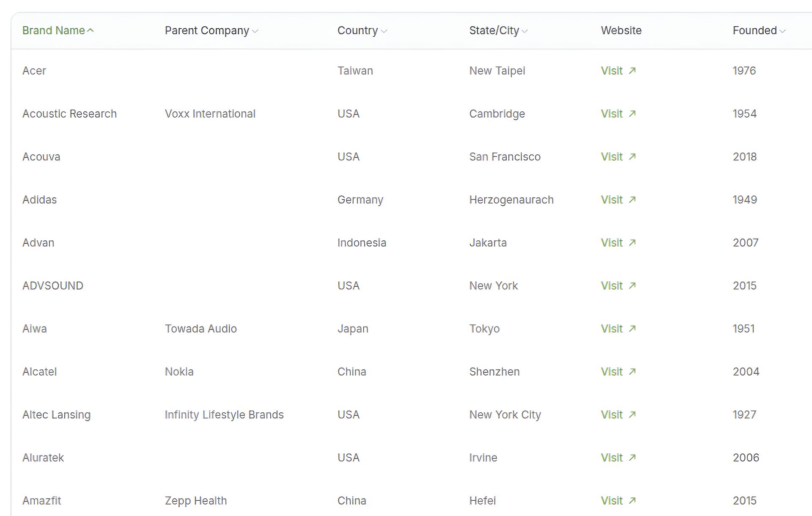Click the arrow icon in the Aluratek row
Screen dimensions: 812x516
(632, 458)
